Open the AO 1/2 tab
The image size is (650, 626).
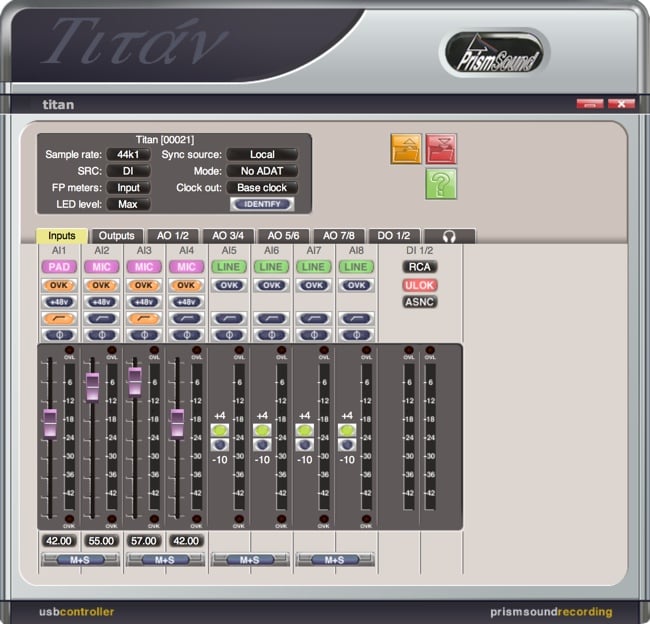coord(173,236)
